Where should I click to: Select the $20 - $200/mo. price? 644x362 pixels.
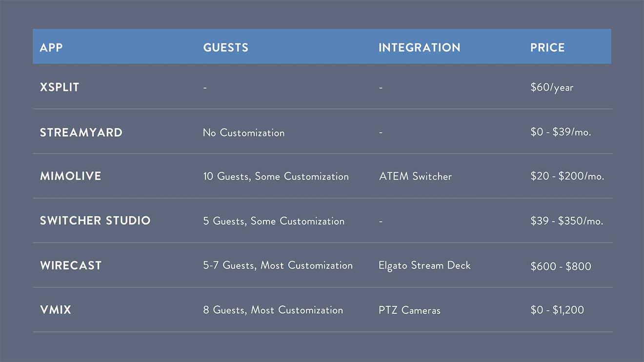(567, 176)
